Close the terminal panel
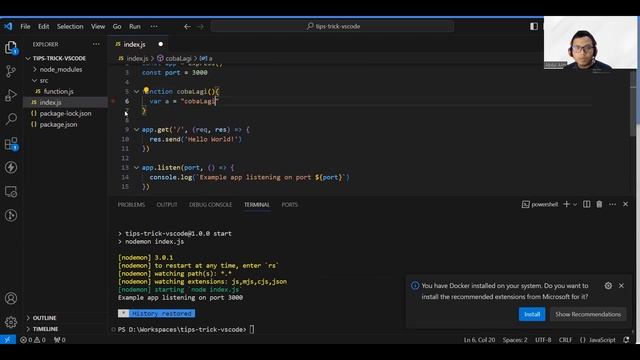The height and width of the screenshot is (360, 640). coord(625,204)
